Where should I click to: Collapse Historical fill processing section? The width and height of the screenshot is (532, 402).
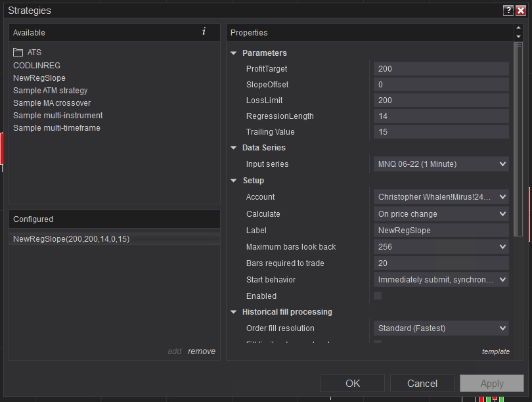(x=234, y=312)
